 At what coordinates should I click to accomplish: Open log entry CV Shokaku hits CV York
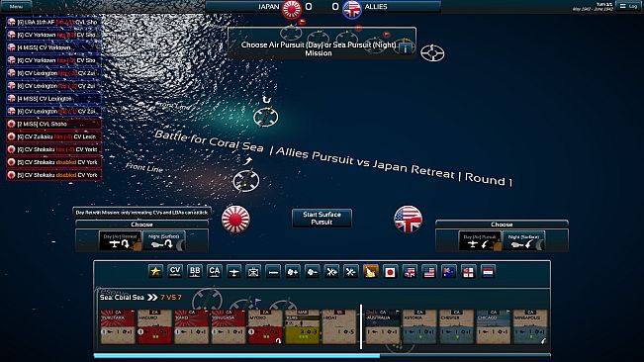point(53,149)
